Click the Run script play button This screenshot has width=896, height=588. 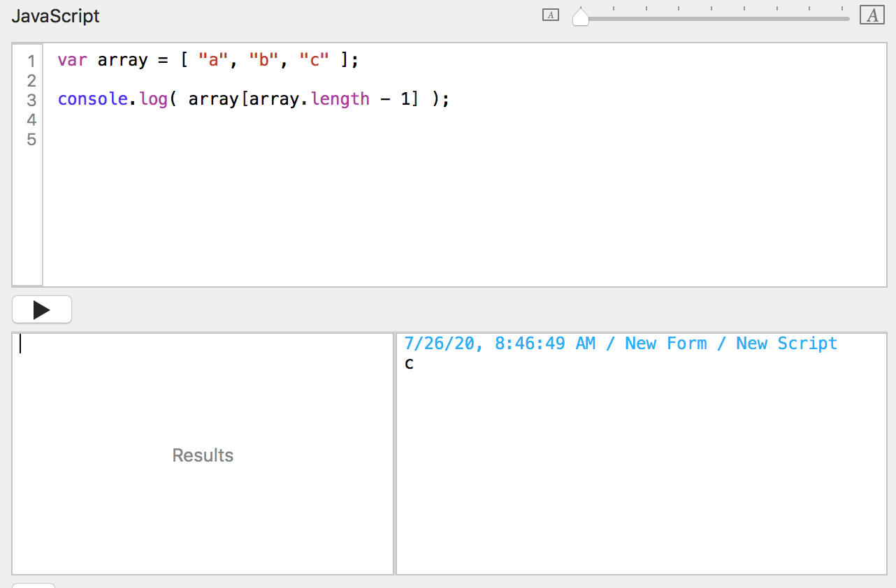pos(42,310)
